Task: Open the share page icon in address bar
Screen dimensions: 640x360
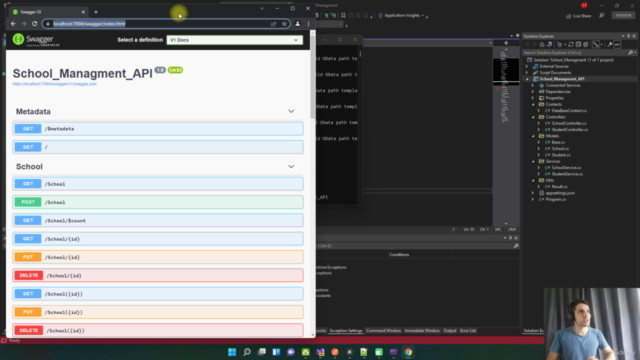Action: [x=273, y=24]
